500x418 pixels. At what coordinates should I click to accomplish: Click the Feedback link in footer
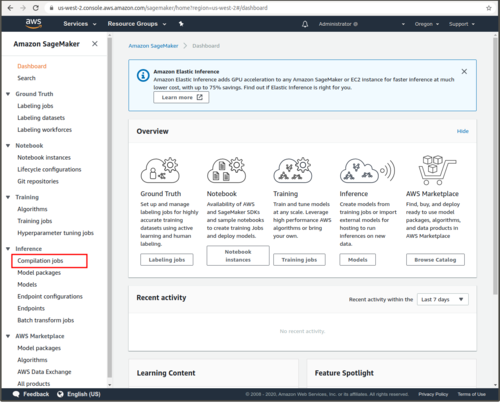point(36,394)
